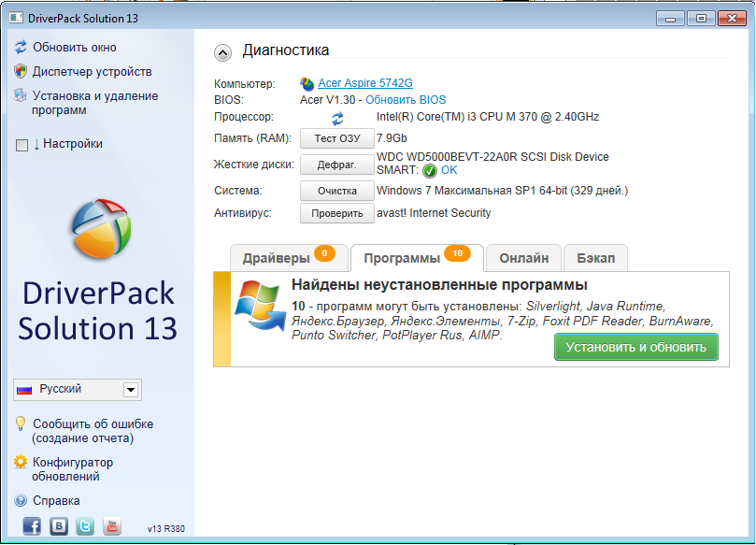The height and width of the screenshot is (545, 756).
Task: Open the Русский language dropdown
Action: (78, 390)
